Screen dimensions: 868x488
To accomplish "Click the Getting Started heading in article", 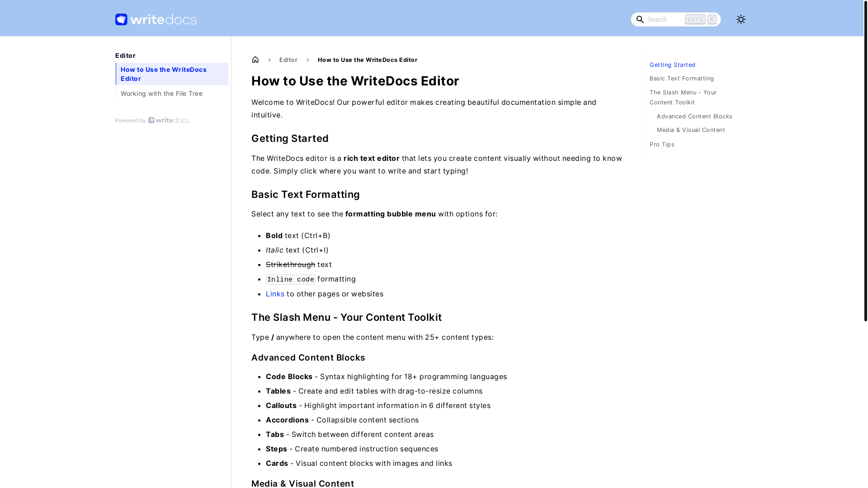I will point(290,138).
